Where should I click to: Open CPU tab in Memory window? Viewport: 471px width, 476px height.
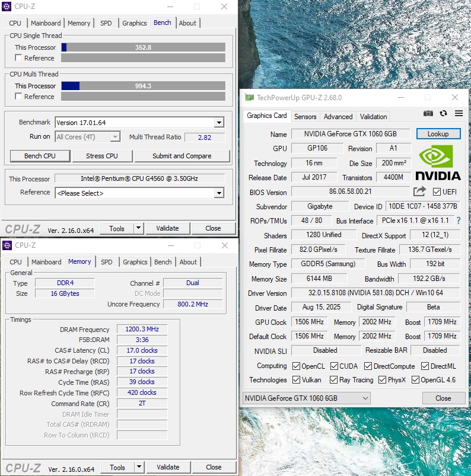(15, 262)
